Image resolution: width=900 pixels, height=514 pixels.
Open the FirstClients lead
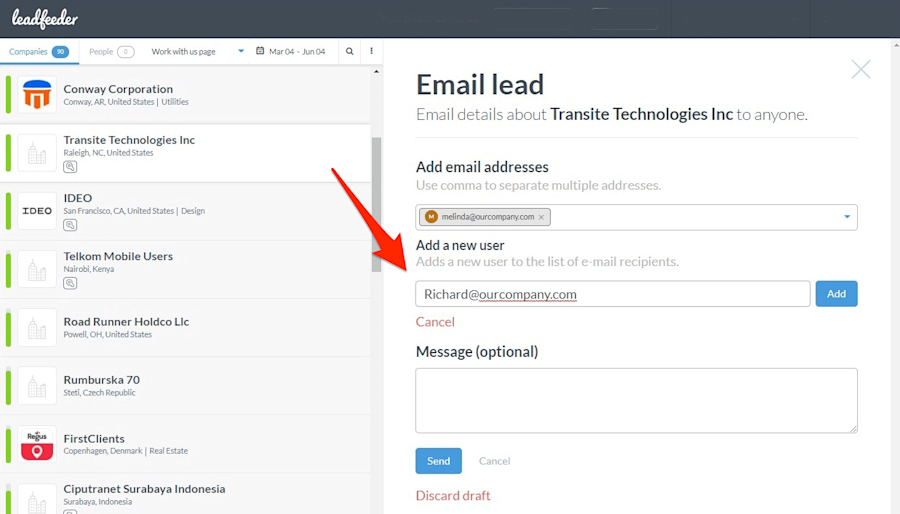185,444
